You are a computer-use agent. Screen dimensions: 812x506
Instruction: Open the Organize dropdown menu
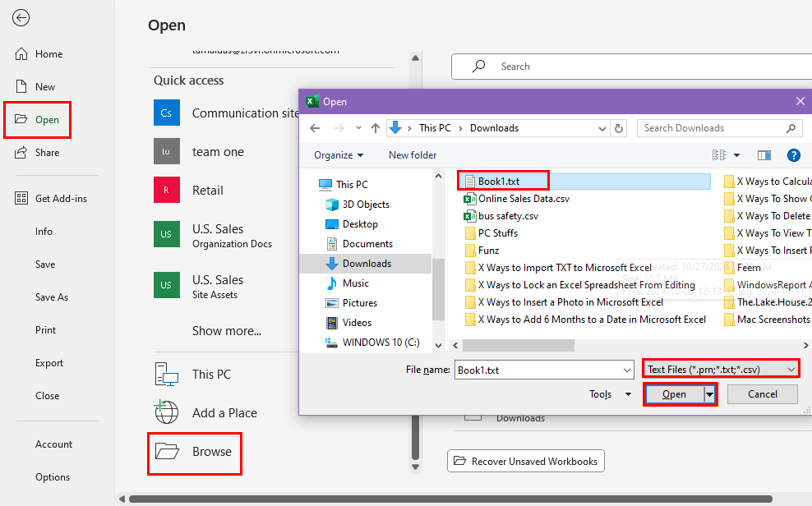[339, 155]
